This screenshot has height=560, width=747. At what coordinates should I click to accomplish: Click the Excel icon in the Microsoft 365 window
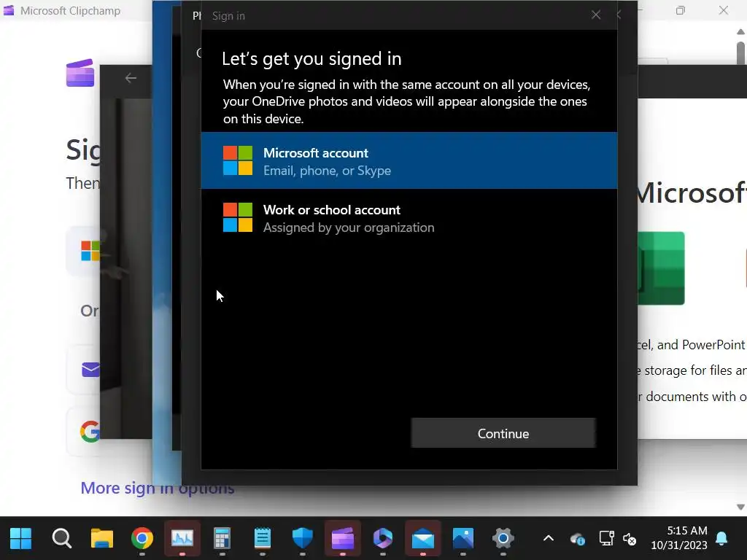[x=661, y=268]
